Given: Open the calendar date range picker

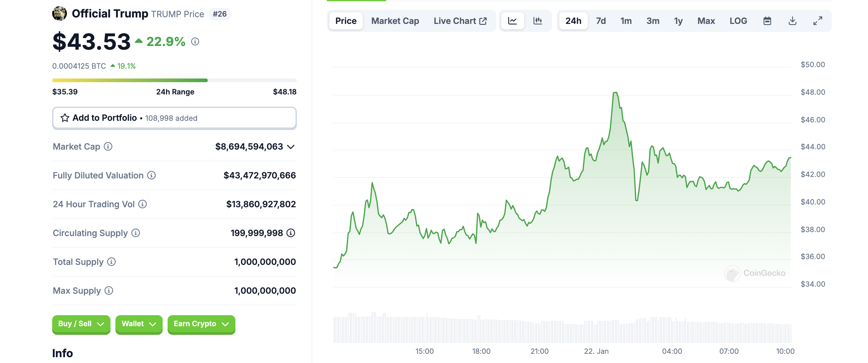Looking at the screenshot, I should [767, 21].
